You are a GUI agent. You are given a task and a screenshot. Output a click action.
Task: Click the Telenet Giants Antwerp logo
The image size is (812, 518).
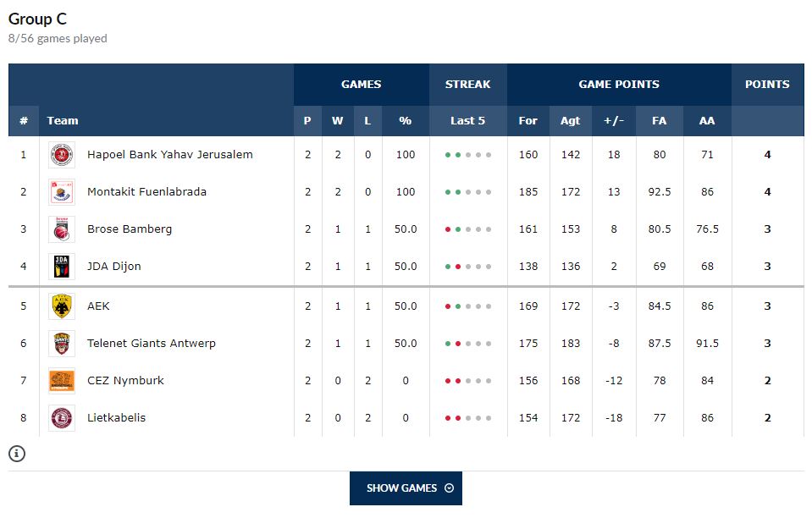click(x=62, y=344)
